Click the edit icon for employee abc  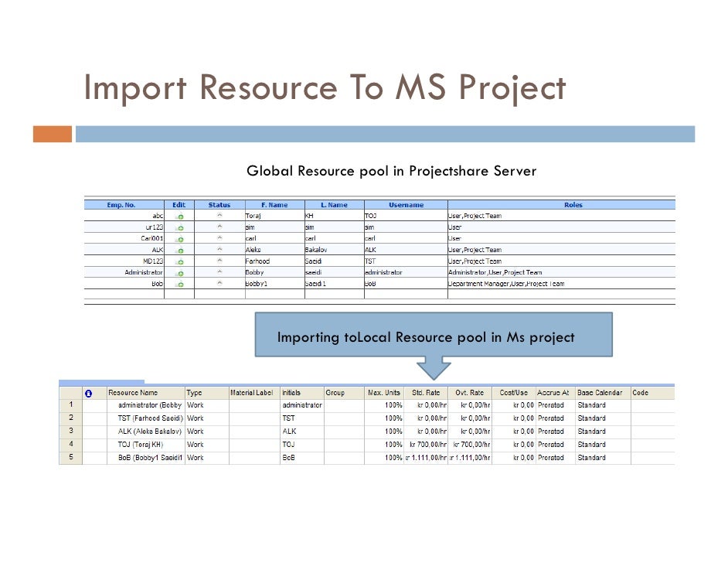click(179, 216)
